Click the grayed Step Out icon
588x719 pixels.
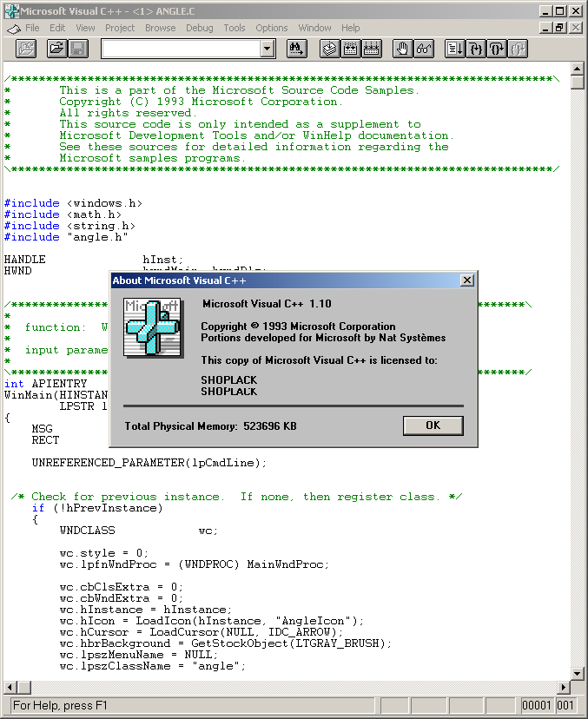[518, 49]
